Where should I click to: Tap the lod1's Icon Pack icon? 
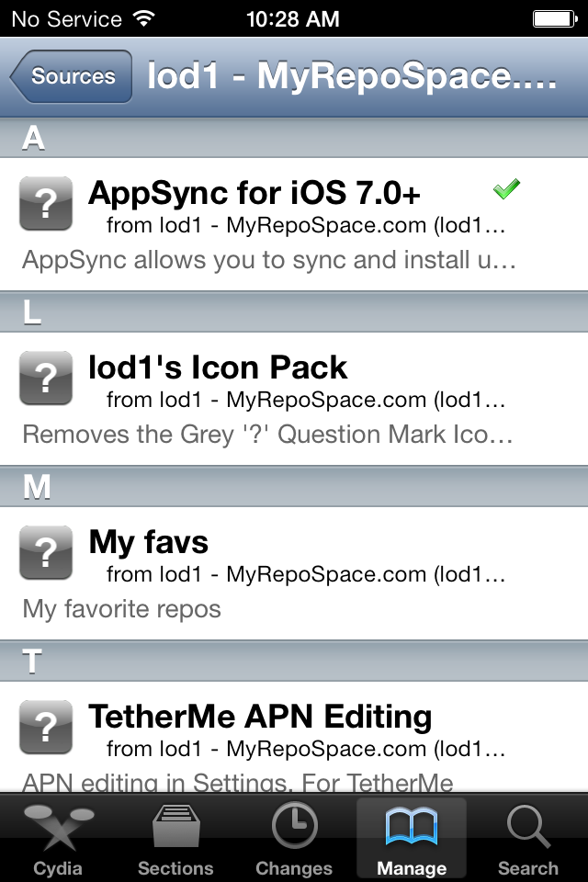point(46,378)
